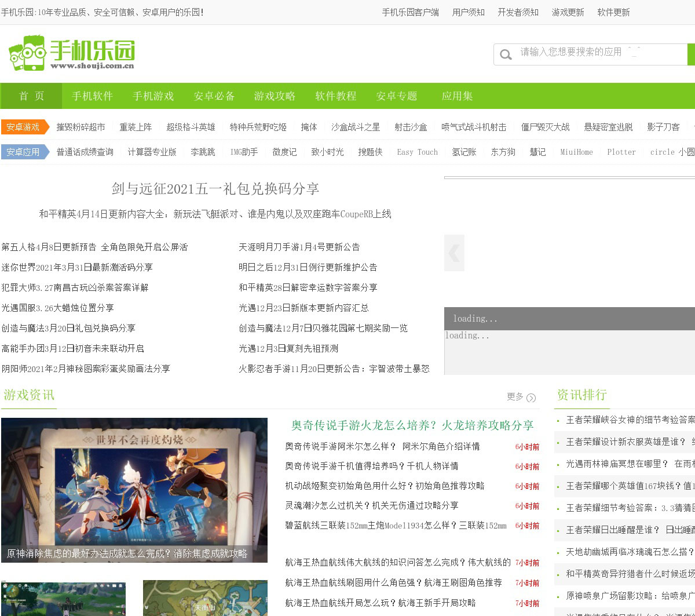Go to 游戏攻略 in the nav bar
This screenshot has width=695, height=616.
[275, 96]
